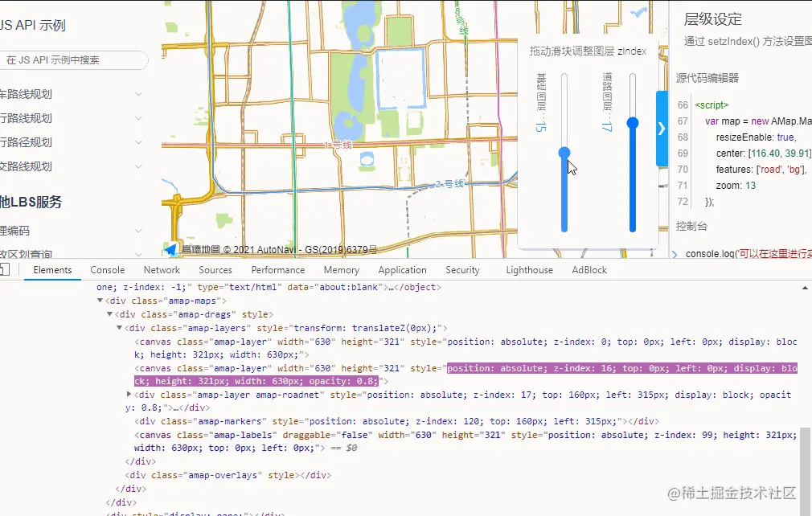812x516 pixels.
Task: Open the AdBlock tab
Action: point(589,269)
